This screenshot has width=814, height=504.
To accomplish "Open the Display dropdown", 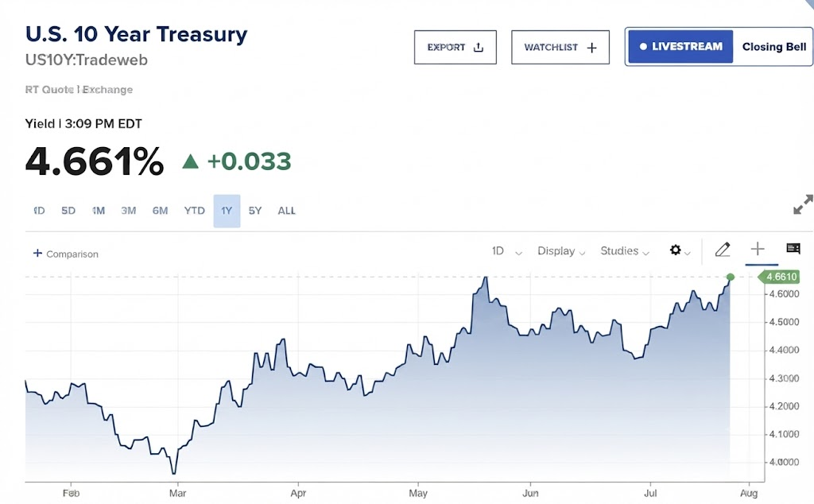I will click(x=561, y=251).
